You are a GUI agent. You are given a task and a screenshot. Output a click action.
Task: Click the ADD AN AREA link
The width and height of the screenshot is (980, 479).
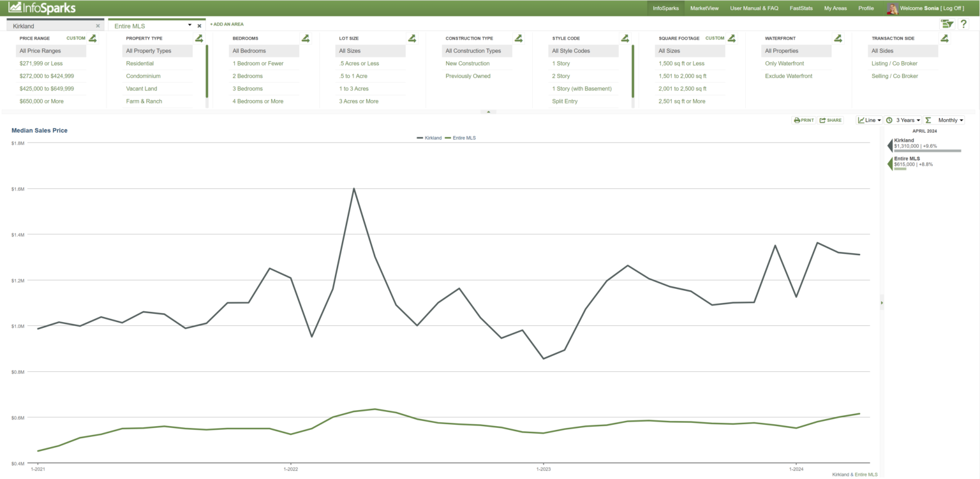[x=227, y=24]
